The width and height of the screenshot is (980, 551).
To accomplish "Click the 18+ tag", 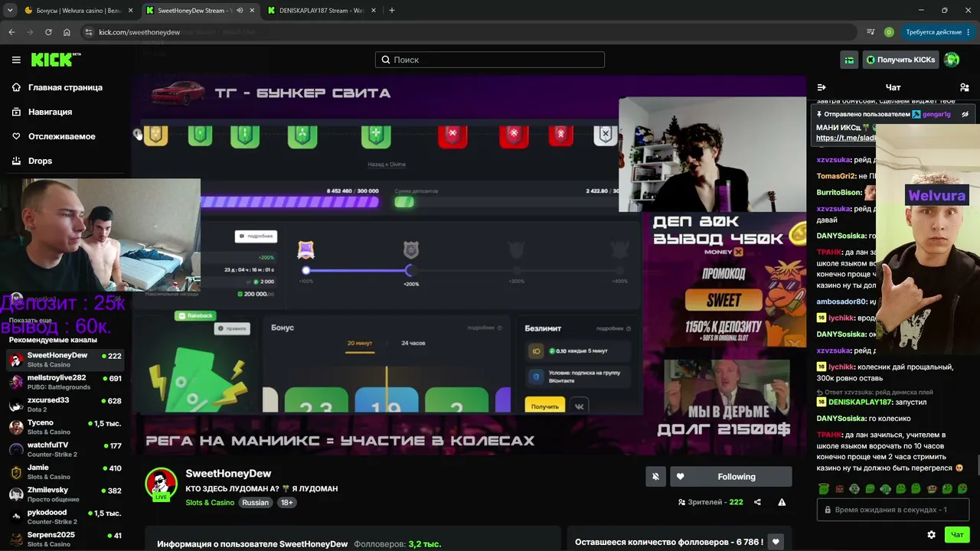I will tap(286, 503).
